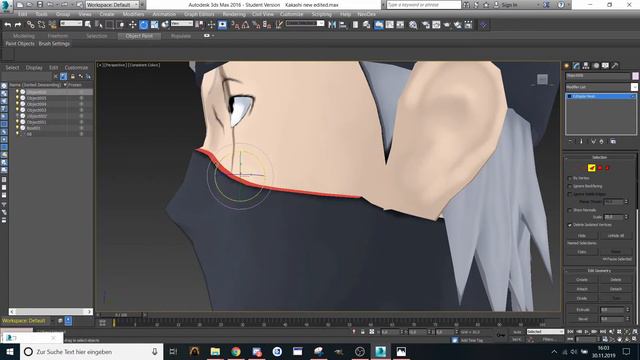
Task: Click the Extrude button
Action: 582,310
